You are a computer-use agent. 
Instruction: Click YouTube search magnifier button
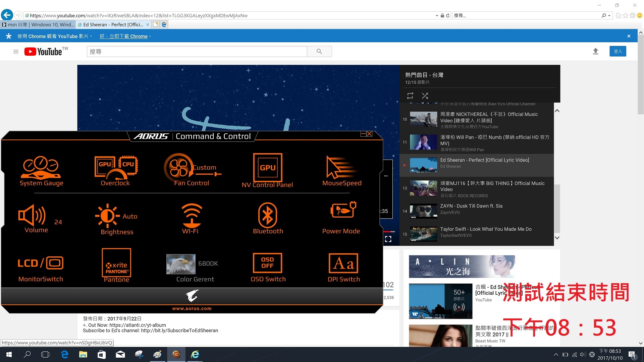click(x=319, y=51)
